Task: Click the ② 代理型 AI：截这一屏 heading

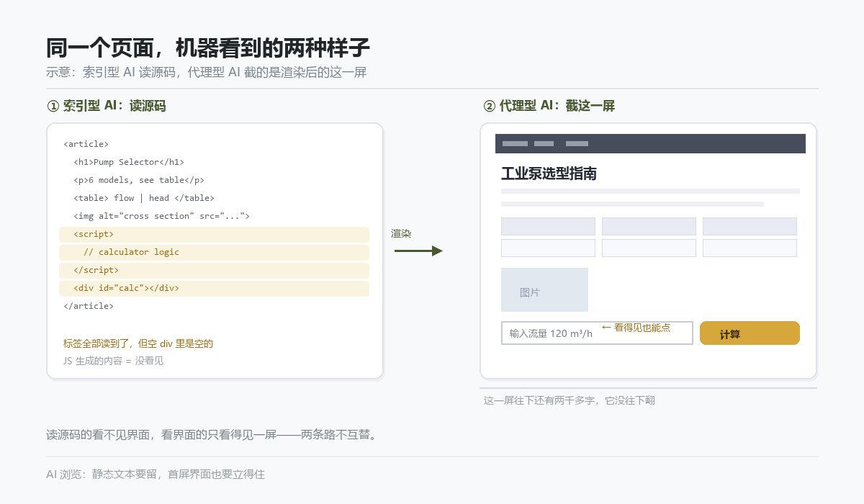Action: point(549,106)
